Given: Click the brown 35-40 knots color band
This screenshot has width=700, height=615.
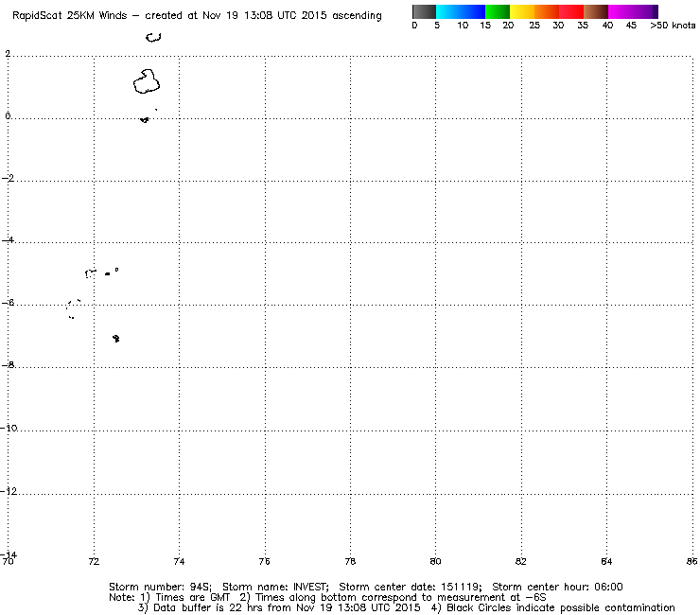Looking at the screenshot, I should pos(596,11).
